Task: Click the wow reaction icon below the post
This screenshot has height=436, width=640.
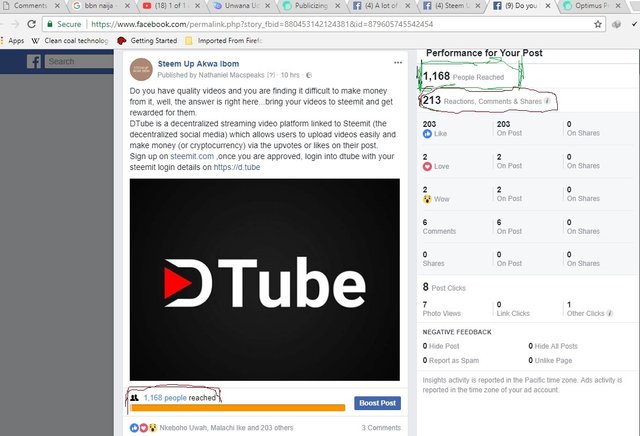Action: 152,427
